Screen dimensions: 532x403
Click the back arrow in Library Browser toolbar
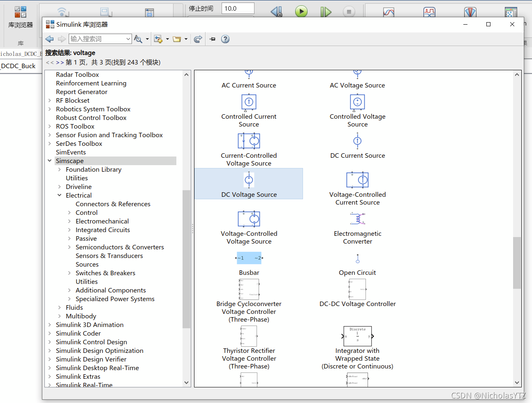coord(50,39)
